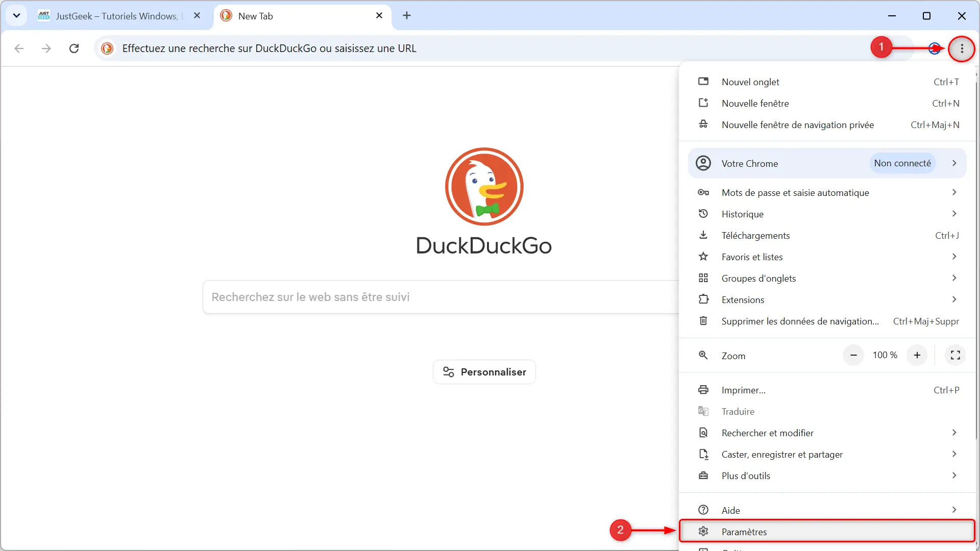Decrease zoom with the minus button
Viewport: 980px width, 551px height.
(853, 355)
